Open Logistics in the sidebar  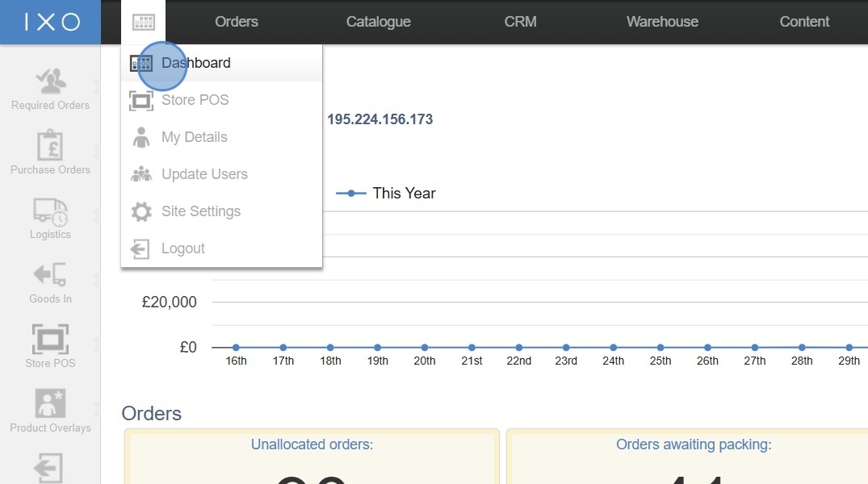point(50,218)
